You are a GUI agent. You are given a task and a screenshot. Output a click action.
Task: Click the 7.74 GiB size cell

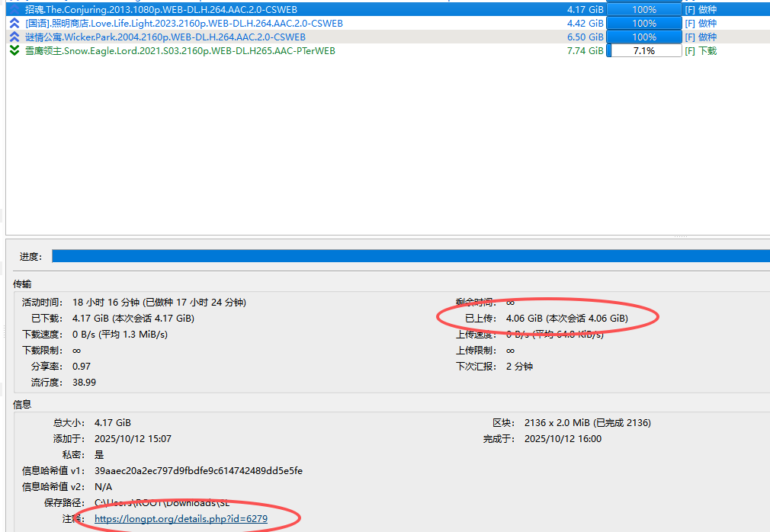click(585, 51)
